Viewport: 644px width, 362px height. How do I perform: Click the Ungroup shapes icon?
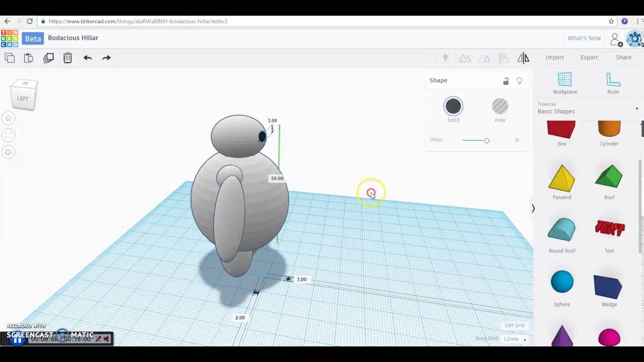click(485, 58)
